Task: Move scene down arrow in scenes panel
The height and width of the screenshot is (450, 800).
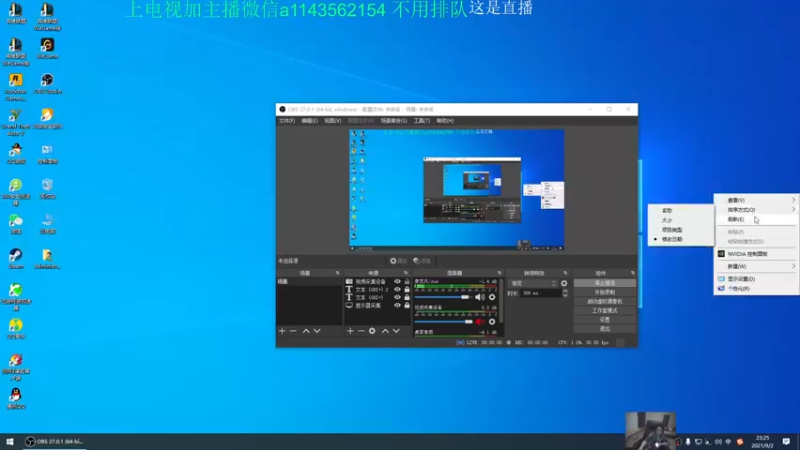Action: pos(317,331)
